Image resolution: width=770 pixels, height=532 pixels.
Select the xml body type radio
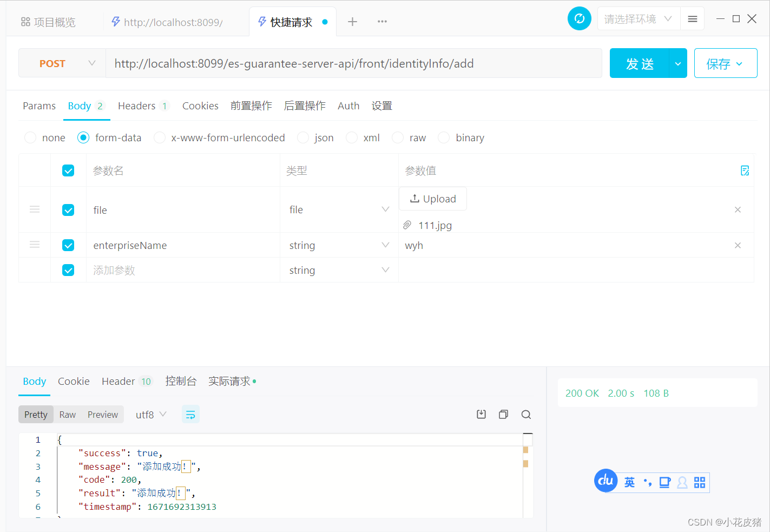pos(352,137)
